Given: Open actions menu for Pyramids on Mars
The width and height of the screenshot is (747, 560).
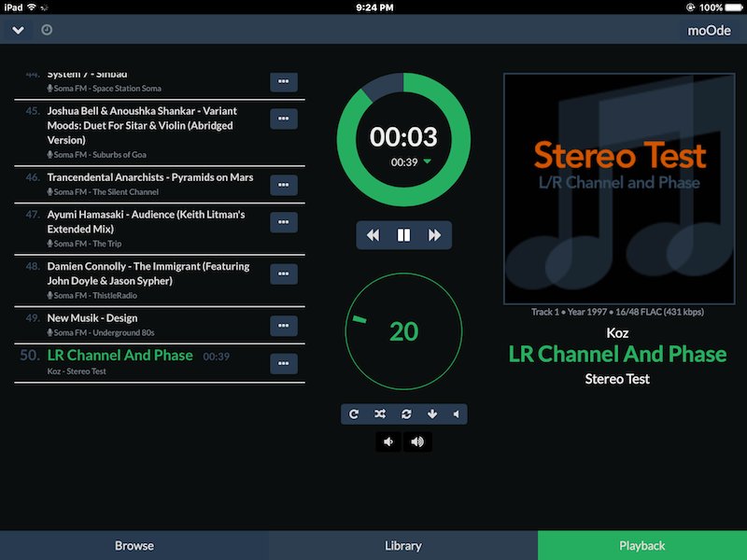Looking at the screenshot, I should coord(284,185).
